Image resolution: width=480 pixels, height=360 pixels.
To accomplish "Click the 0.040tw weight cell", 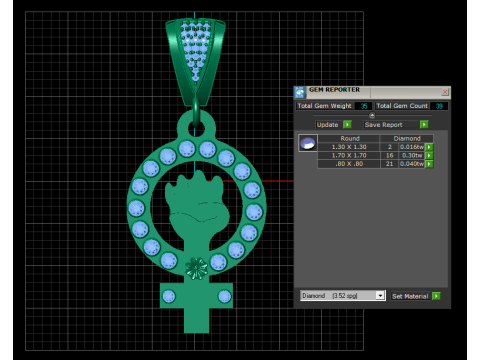I will (x=412, y=164).
